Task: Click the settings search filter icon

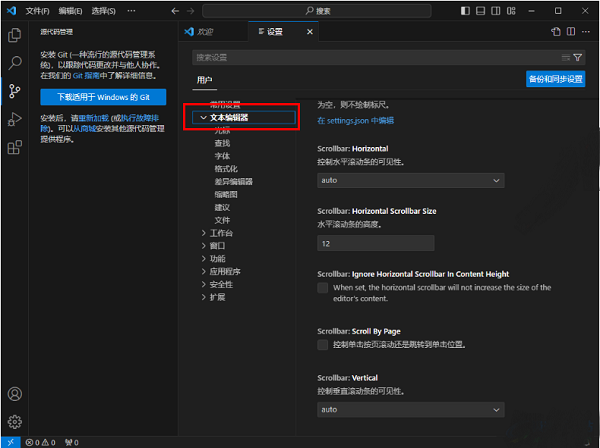Action: coord(578,57)
